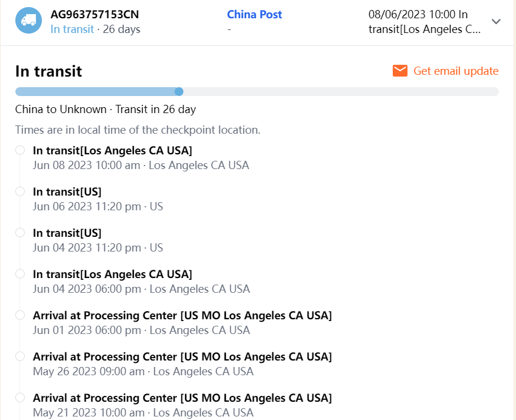
Task: Open the China Post carrier link
Action: 254,15
